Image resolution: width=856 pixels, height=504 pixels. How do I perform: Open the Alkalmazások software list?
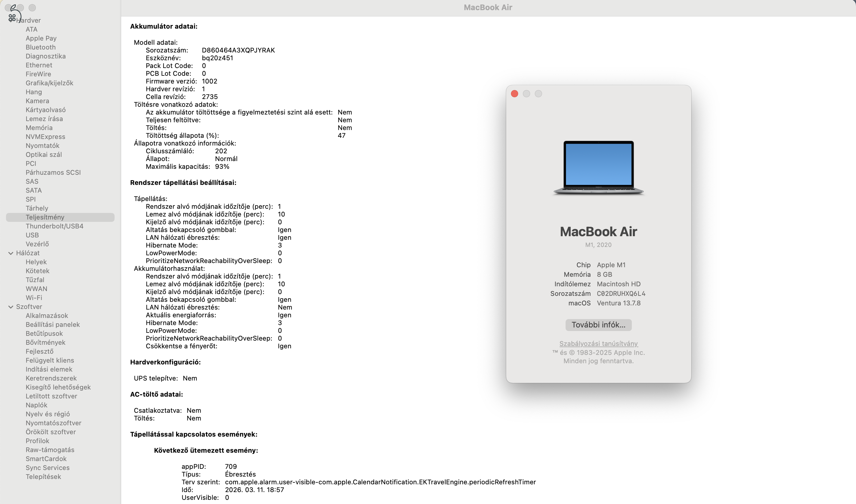47,316
